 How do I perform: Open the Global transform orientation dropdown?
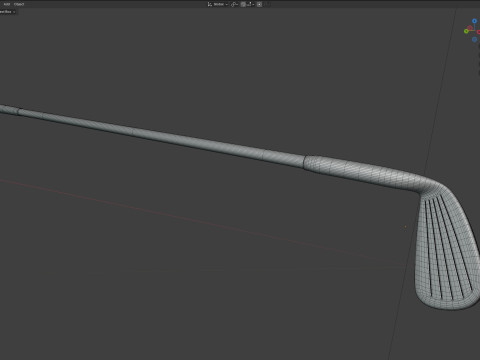coord(218,4)
